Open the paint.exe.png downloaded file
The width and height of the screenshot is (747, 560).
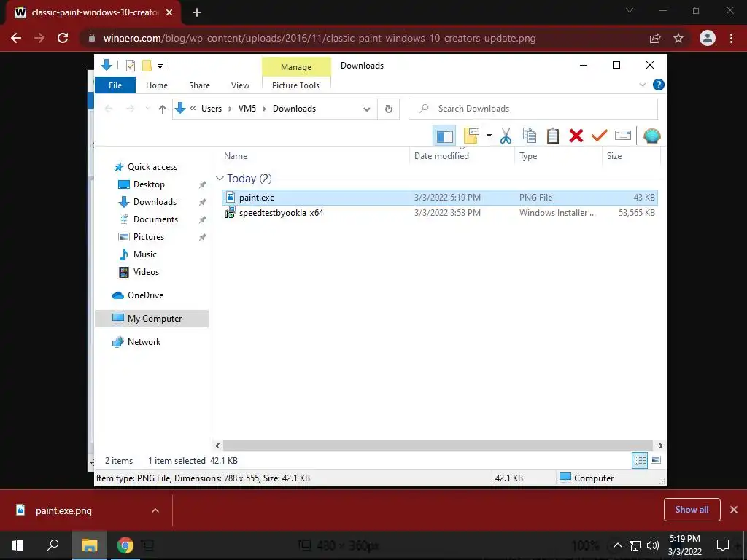(x=63, y=510)
